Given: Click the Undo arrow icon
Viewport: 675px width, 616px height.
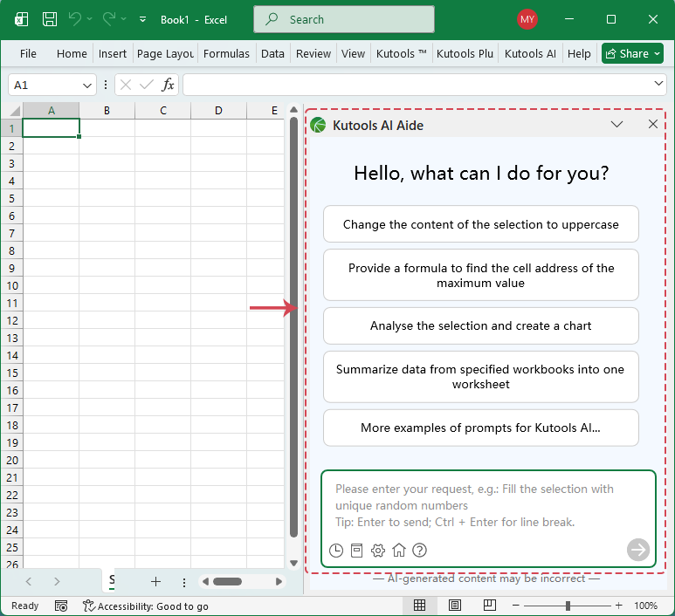Looking at the screenshot, I should (75, 19).
